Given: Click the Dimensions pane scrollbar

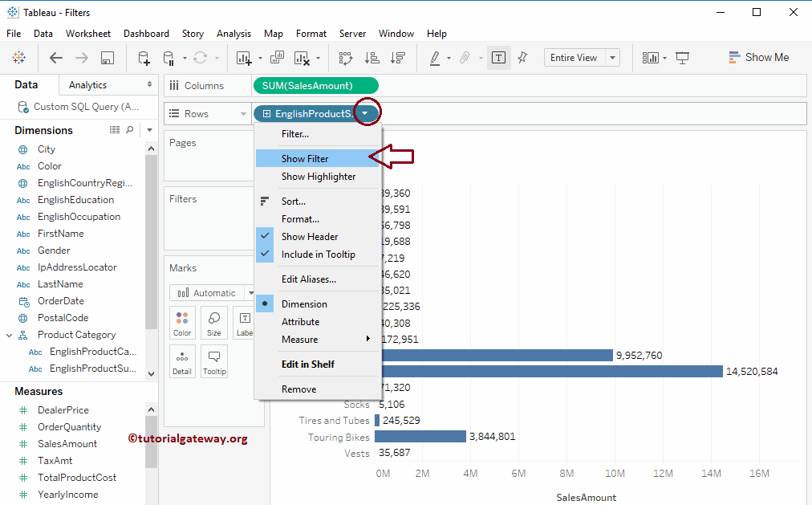Looking at the screenshot, I should coord(151,242).
